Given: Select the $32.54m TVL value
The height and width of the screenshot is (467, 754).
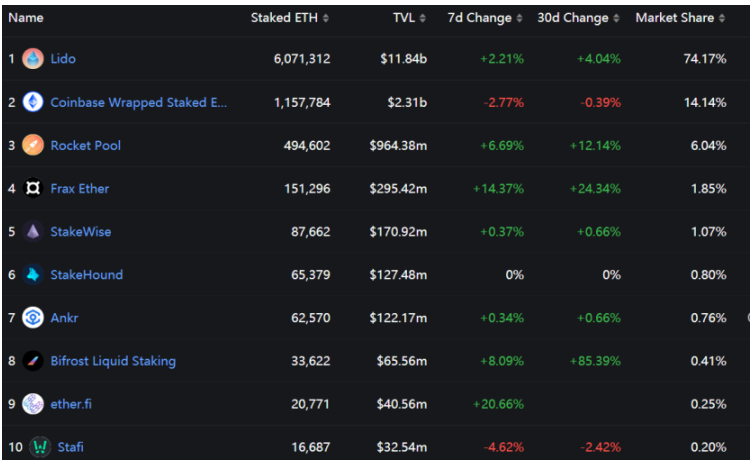Looking at the screenshot, I should click(x=402, y=447).
